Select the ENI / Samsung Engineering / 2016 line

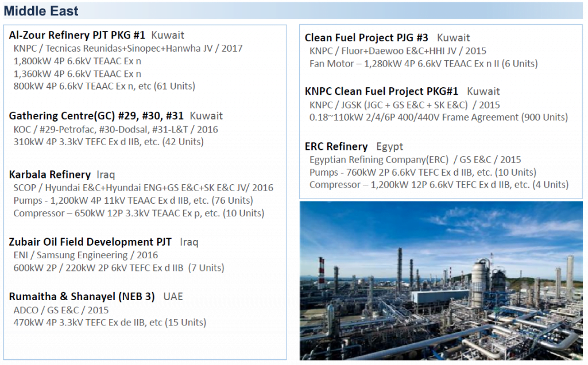(86, 255)
